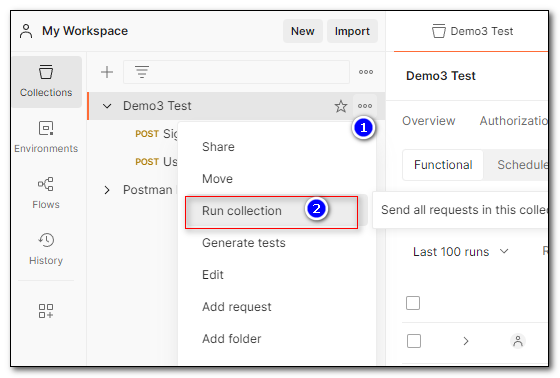Click the user avatar icon in the runs table
The width and height of the screenshot is (560, 378).
pyautogui.click(x=518, y=341)
